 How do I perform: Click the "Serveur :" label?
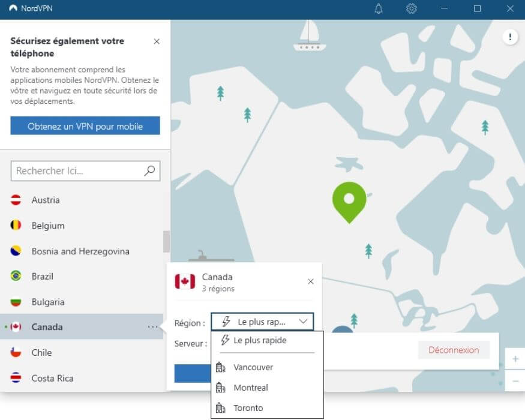(191, 343)
